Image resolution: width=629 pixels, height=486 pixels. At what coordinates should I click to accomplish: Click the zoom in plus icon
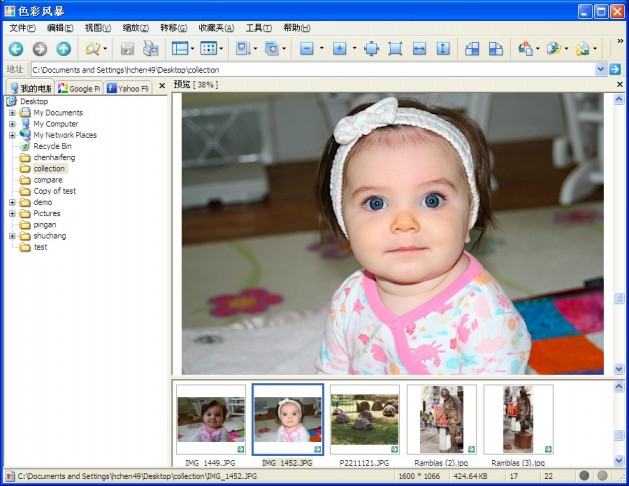pyautogui.click(x=339, y=48)
